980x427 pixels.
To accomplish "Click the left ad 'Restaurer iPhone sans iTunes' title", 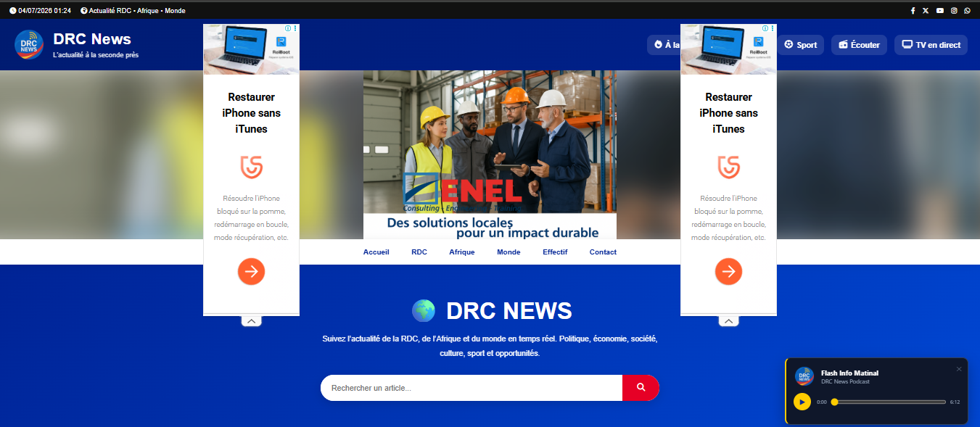I will tap(251, 113).
